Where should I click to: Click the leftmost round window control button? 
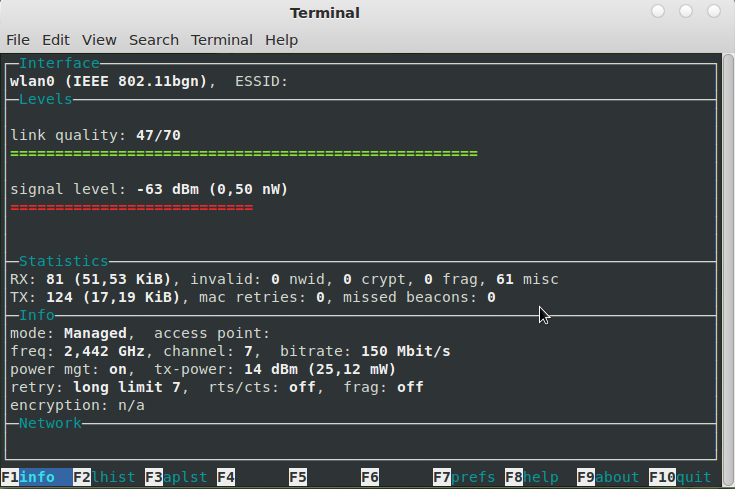coord(658,11)
